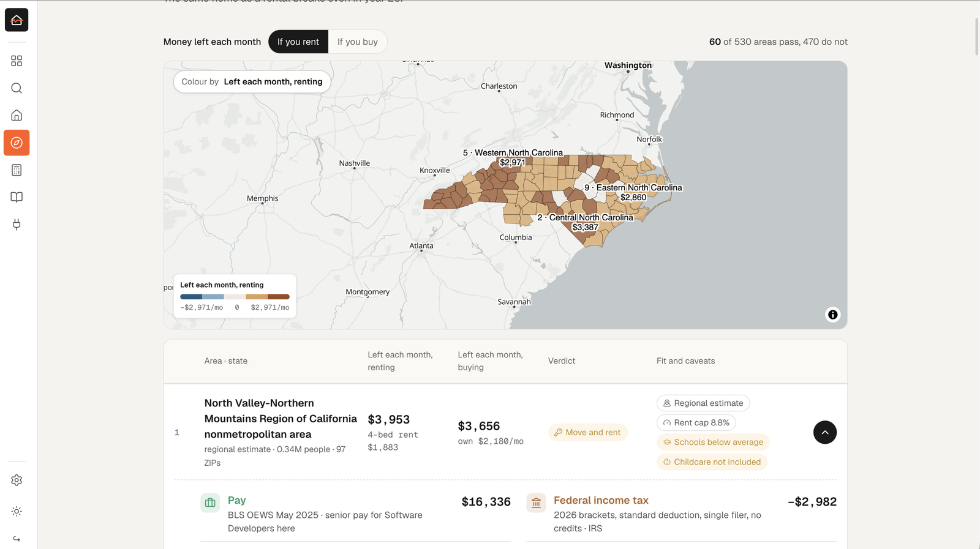Open the dashboard grid icon in sidebar
The height and width of the screenshot is (549, 980).
click(17, 61)
